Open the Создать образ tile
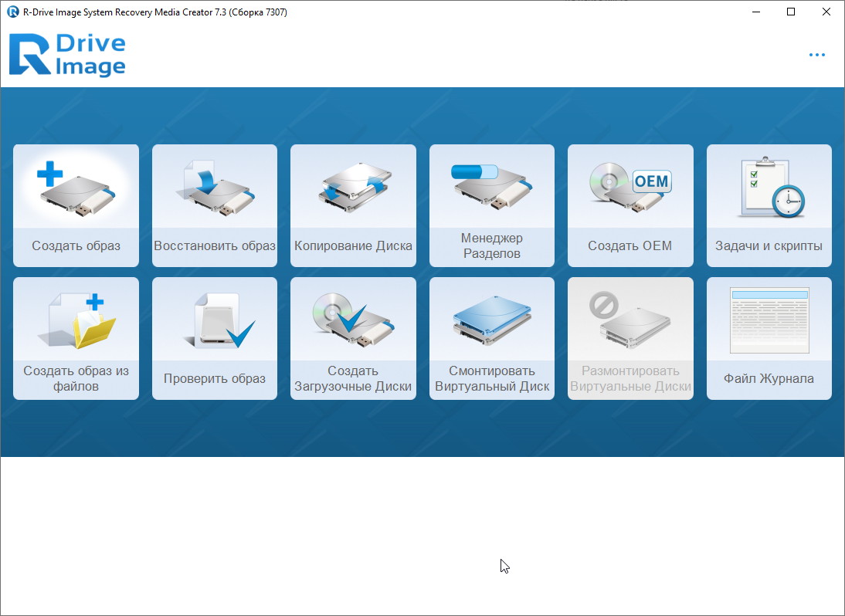This screenshot has width=845, height=616. pos(76,205)
